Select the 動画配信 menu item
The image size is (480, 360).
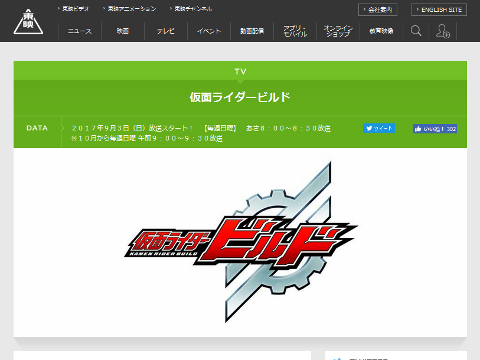252,31
